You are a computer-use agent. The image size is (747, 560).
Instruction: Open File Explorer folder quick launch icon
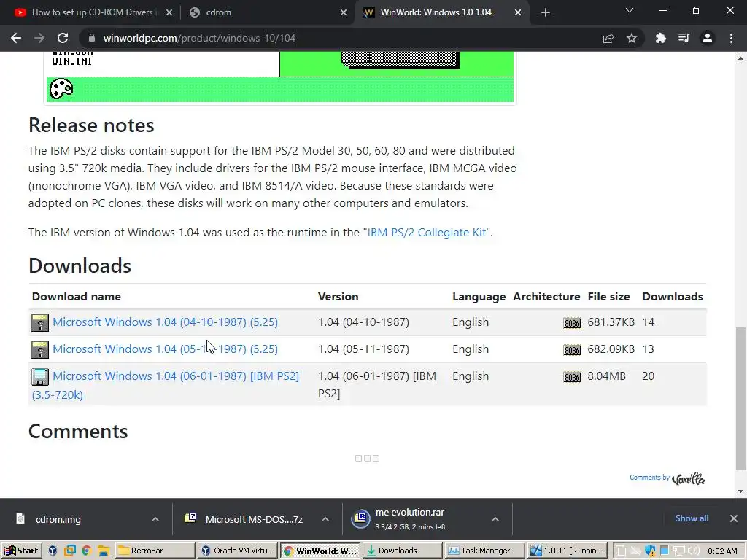click(104, 551)
